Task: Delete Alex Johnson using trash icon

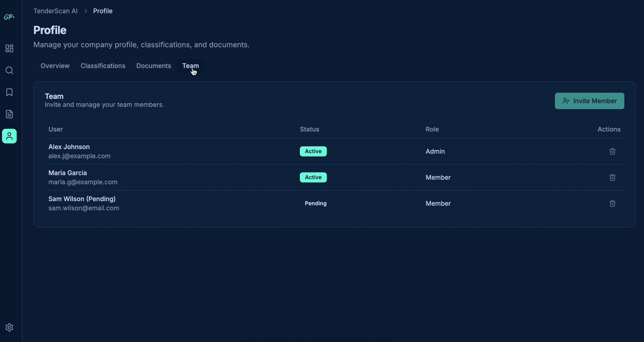Action: pos(612,152)
